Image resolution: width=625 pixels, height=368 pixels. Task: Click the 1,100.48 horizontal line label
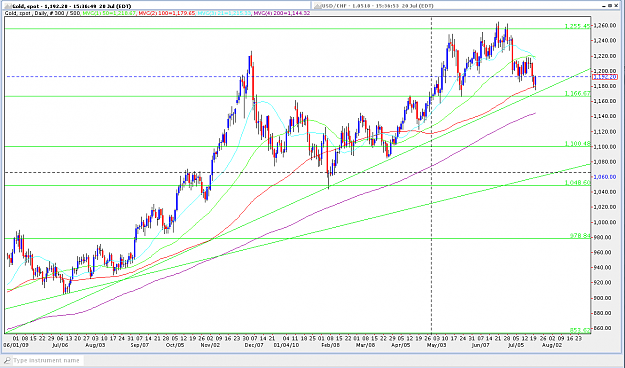click(x=577, y=144)
